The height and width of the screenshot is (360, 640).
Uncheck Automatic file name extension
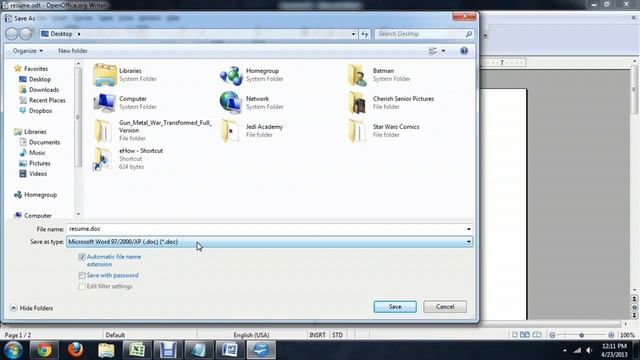(x=82, y=257)
